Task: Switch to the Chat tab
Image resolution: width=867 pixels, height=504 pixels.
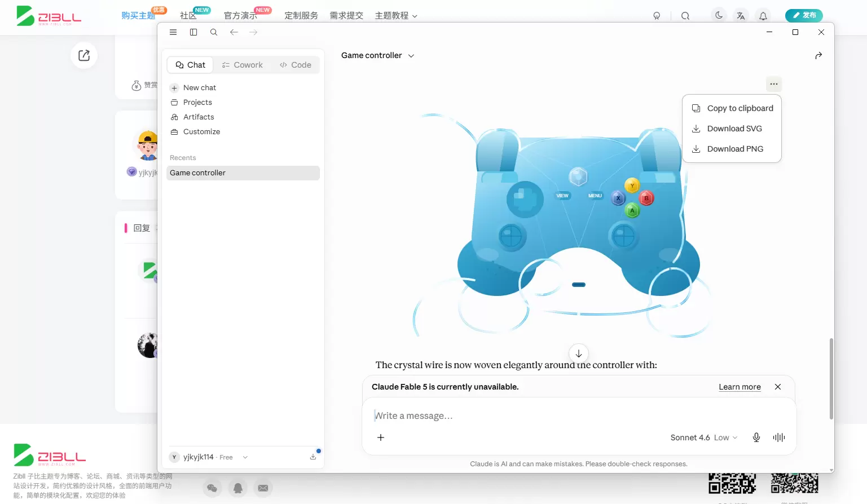Action: [191, 65]
